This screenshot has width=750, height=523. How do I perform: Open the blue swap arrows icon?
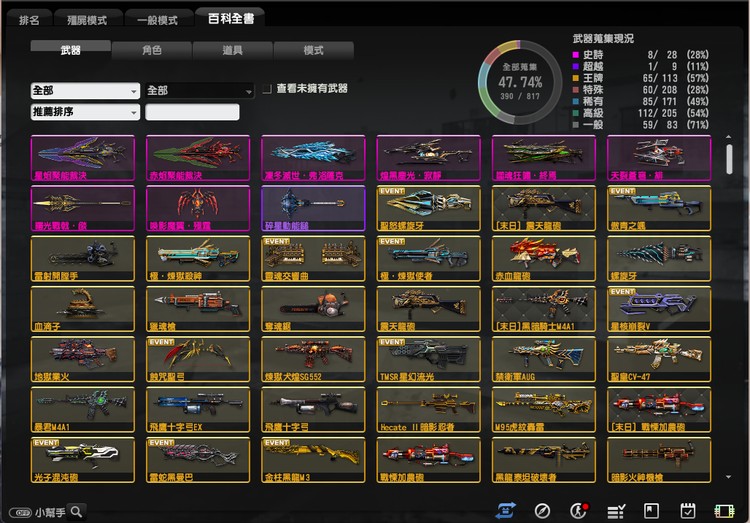coord(505,511)
